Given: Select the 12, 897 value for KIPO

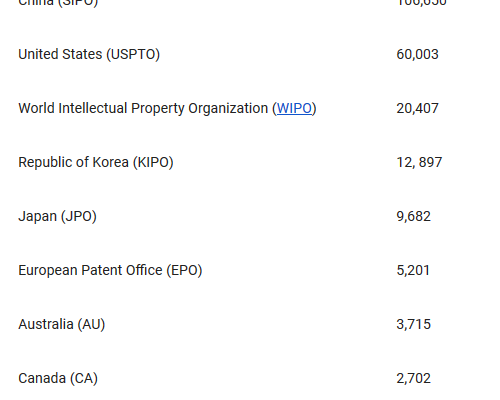Looking at the screenshot, I should tap(419, 162).
